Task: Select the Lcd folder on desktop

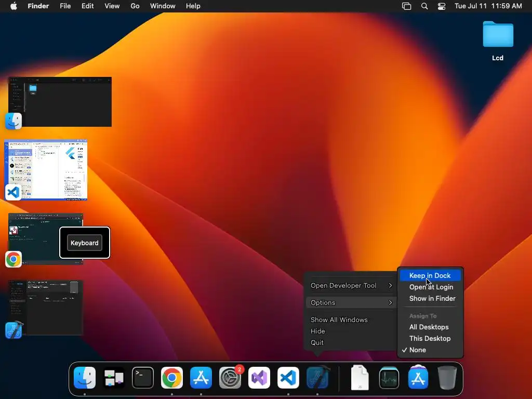Action: click(x=498, y=41)
